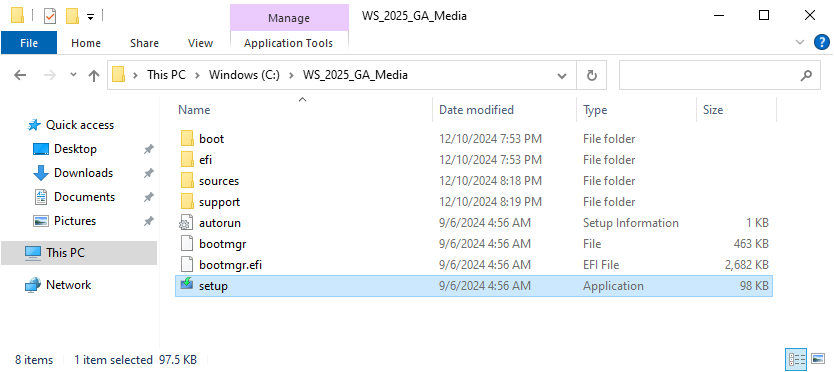
Task: Click the file name "setup"
Action: pyautogui.click(x=213, y=286)
